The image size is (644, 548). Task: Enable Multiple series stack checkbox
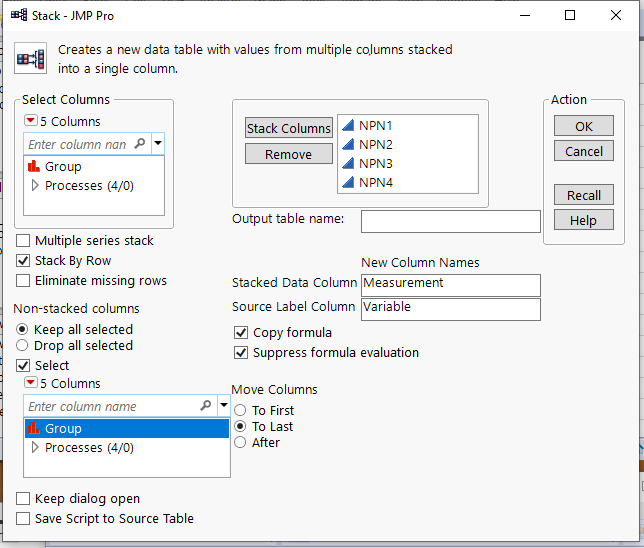[23, 241]
